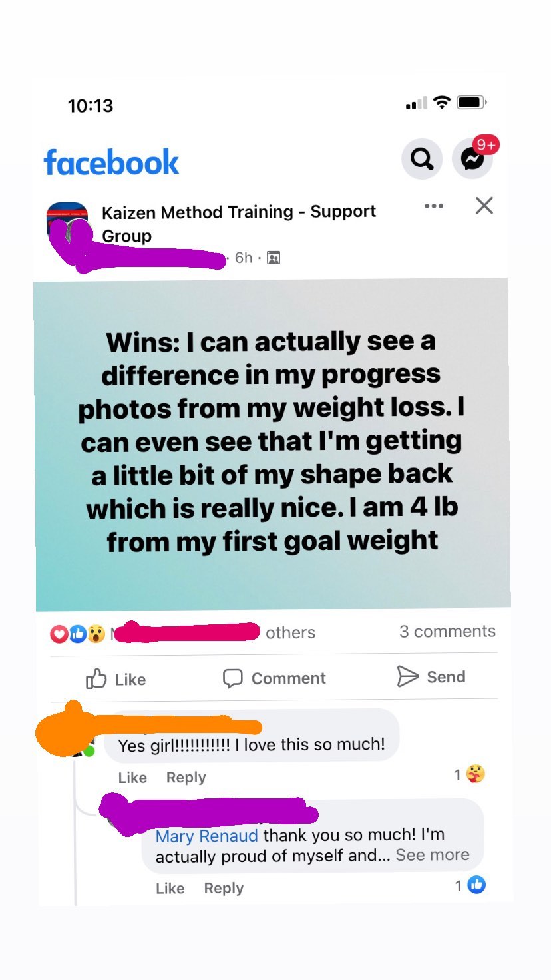Image resolution: width=551 pixels, height=980 pixels.
Task: Tap the Facebook logo
Action: point(111,162)
